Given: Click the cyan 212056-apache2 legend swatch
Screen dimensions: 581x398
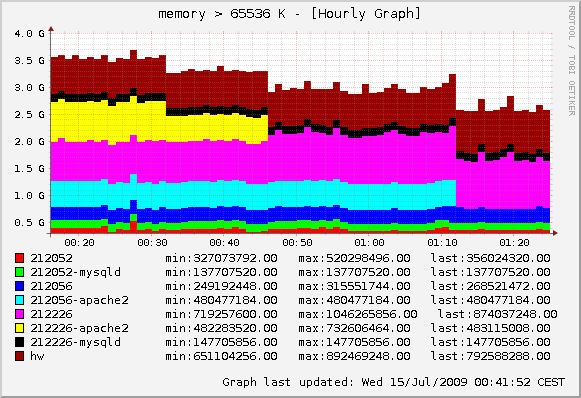Looking at the screenshot, I should pyautogui.click(x=20, y=300).
